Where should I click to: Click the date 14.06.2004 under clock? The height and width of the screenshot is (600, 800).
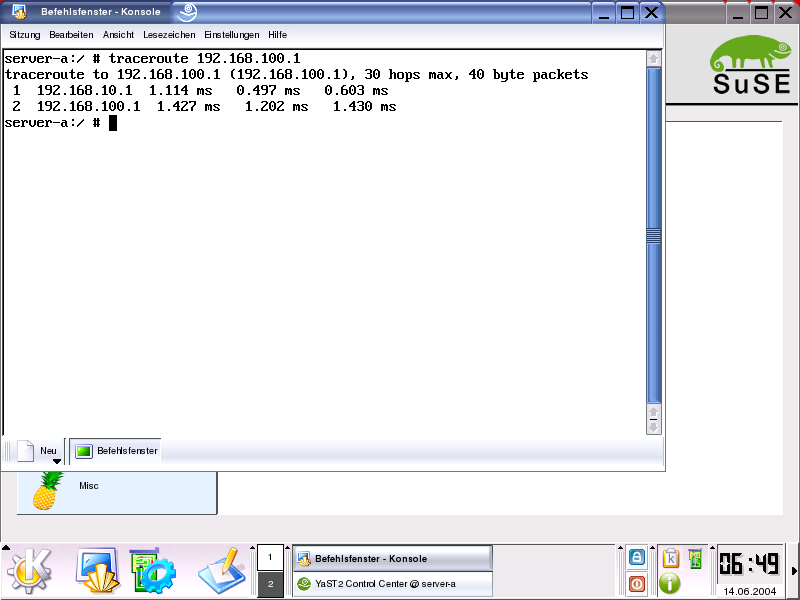pos(749,591)
